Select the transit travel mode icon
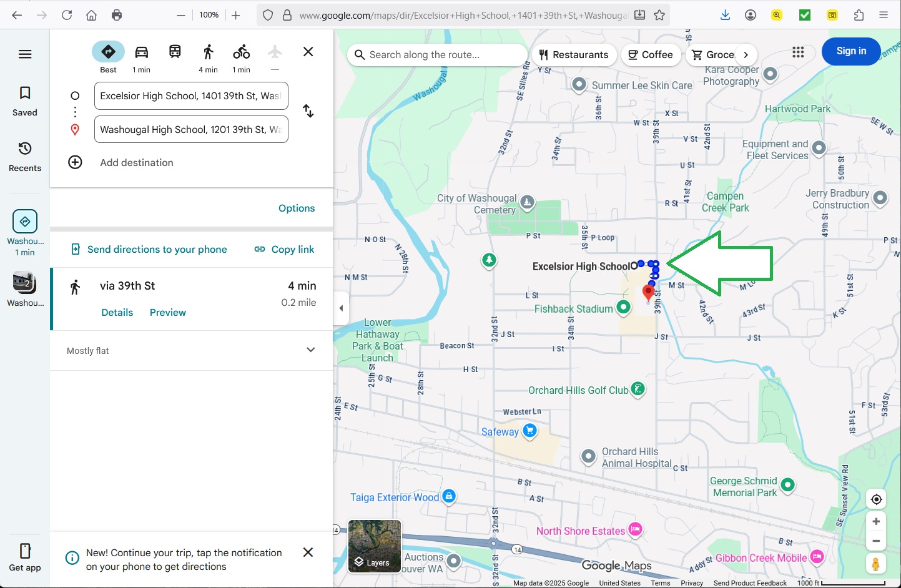Viewport: 901px width, 588px height. [175, 52]
